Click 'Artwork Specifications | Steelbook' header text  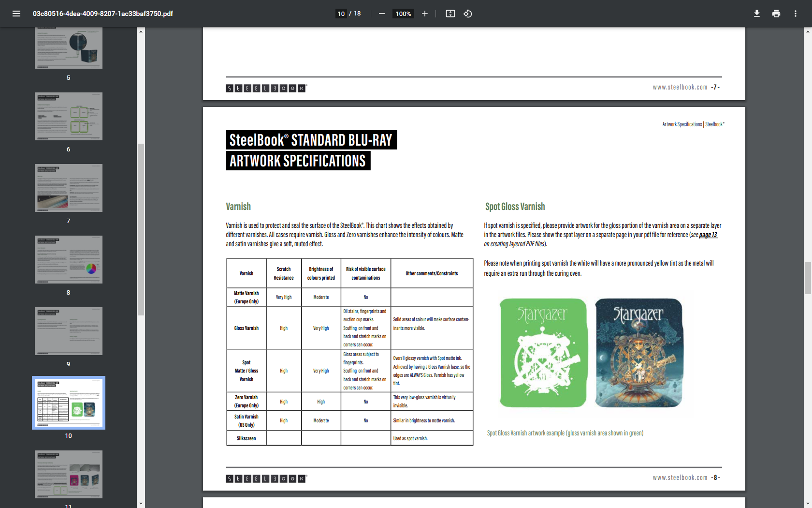(693, 124)
